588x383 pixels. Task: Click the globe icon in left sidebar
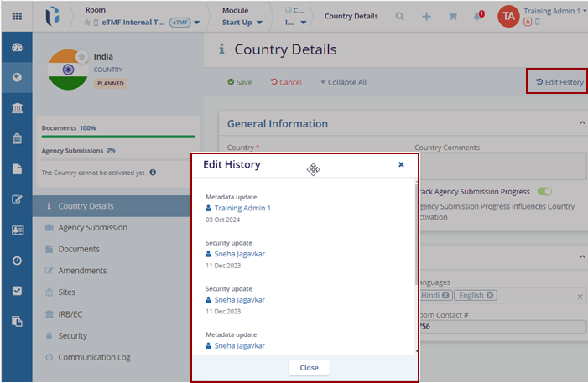click(x=17, y=77)
